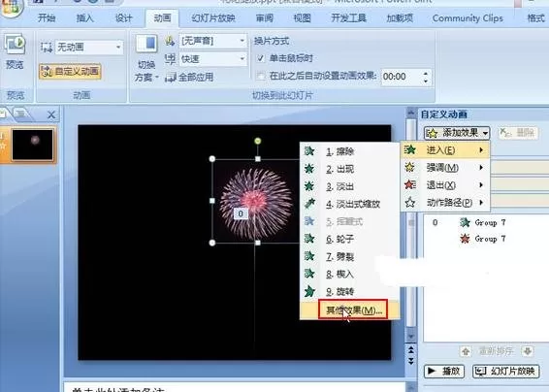Viewport: 549px width, 392px height.
Task: Open the 强调(M) submenu
Action: (x=445, y=168)
